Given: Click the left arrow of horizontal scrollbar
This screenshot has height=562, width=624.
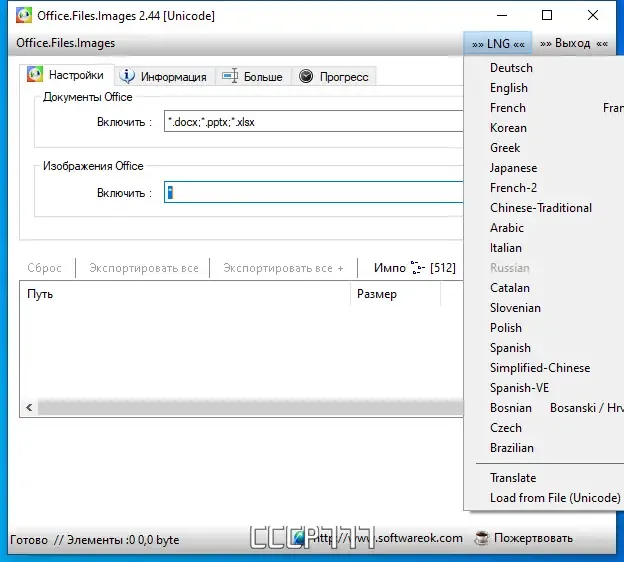Looking at the screenshot, I should 29,408.
